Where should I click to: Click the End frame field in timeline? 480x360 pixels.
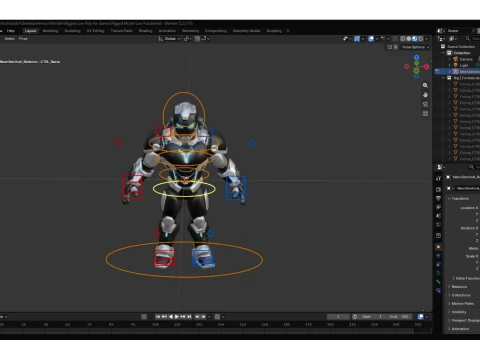(x=400, y=317)
